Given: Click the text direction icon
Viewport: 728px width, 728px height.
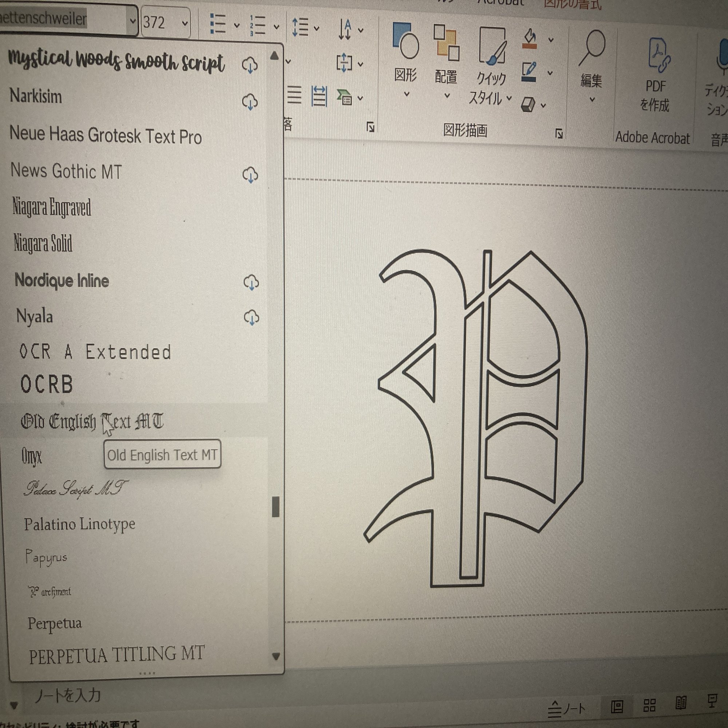Looking at the screenshot, I should tap(344, 29).
